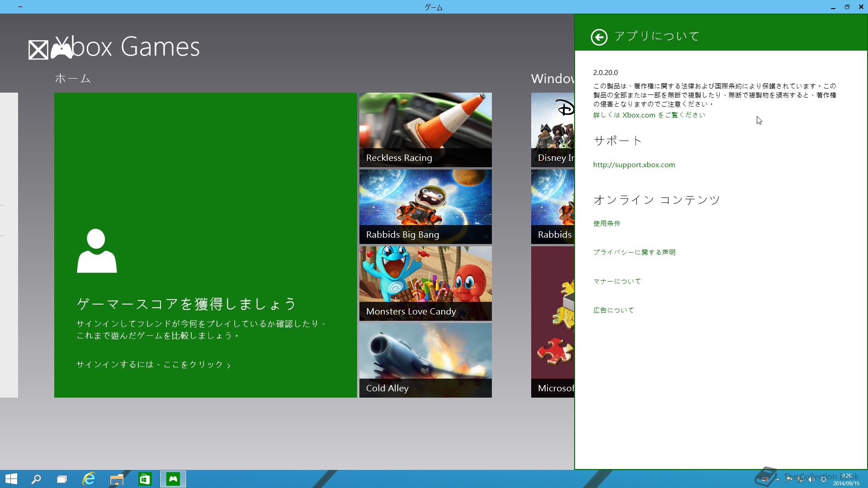The height and width of the screenshot is (488, 868).
Task: Click the version number 2.0.20.0
Action: click(605, 72)
